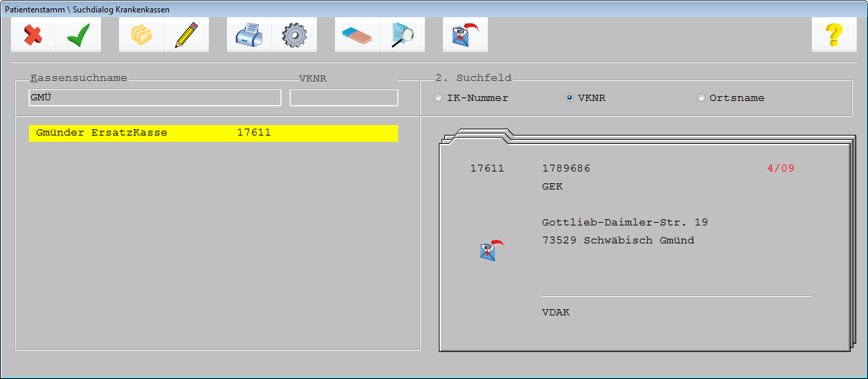This screenshot has height=379, width=868.
Task: Click the GEK abbreviation on card
Action: tap(552, 187)
